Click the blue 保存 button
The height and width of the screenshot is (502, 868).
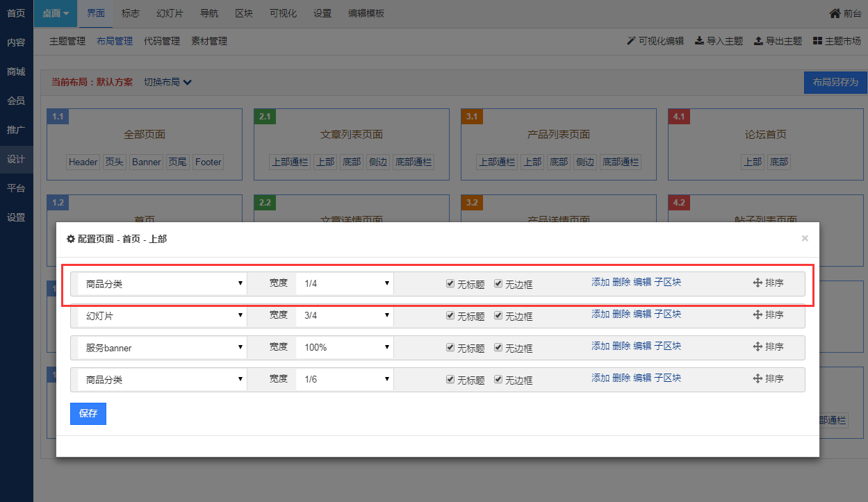88,413
